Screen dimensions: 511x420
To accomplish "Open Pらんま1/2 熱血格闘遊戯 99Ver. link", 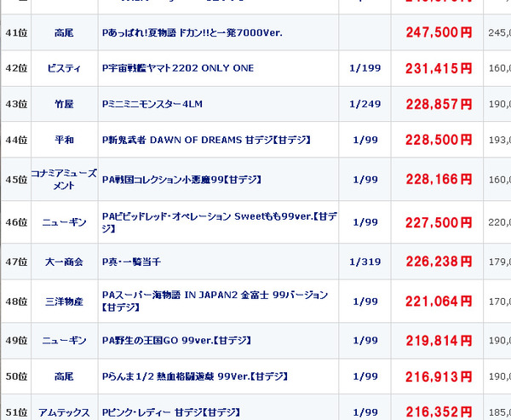I will click(195, 377).
